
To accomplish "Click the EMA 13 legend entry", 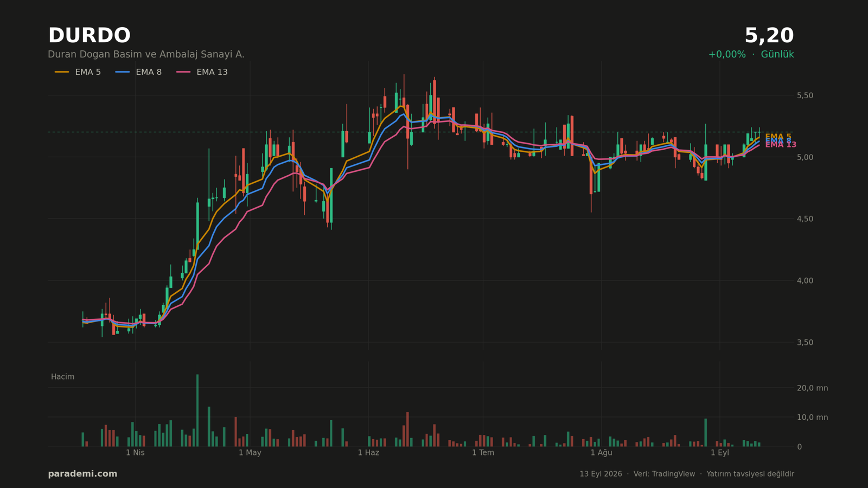I will coord(202,72).
